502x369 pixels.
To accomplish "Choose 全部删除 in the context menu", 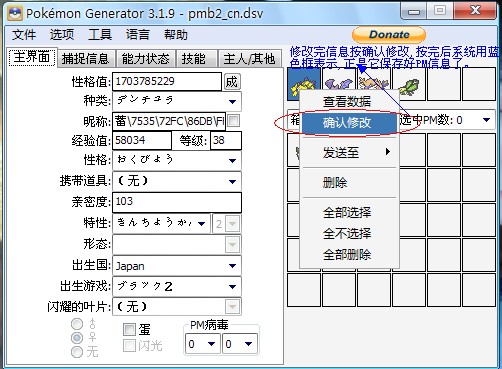I will 349,255.
